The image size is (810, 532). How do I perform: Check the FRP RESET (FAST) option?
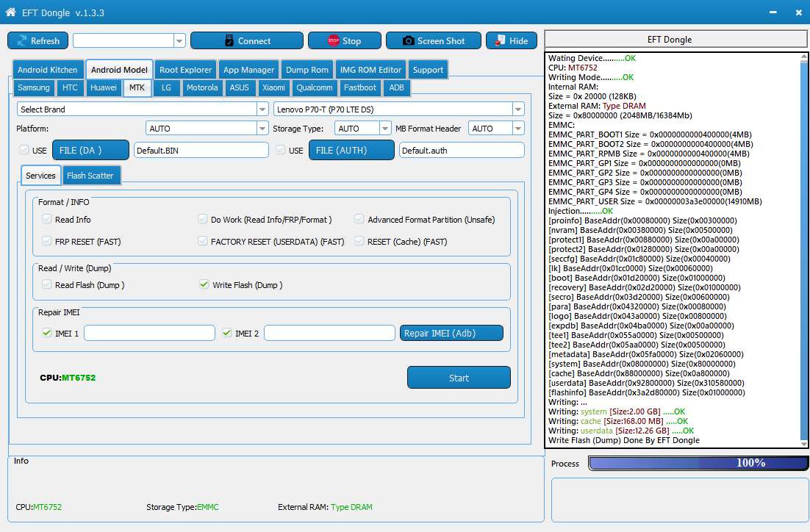47,241
